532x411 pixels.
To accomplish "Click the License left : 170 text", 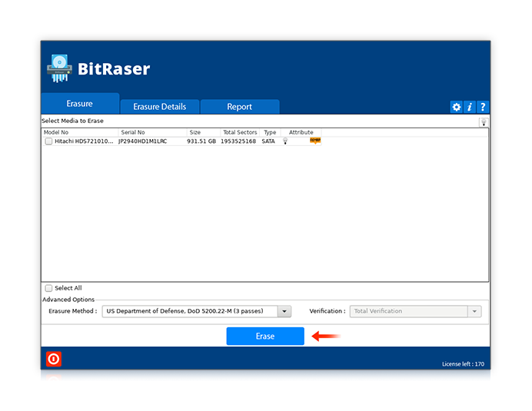I will (463, 364).
